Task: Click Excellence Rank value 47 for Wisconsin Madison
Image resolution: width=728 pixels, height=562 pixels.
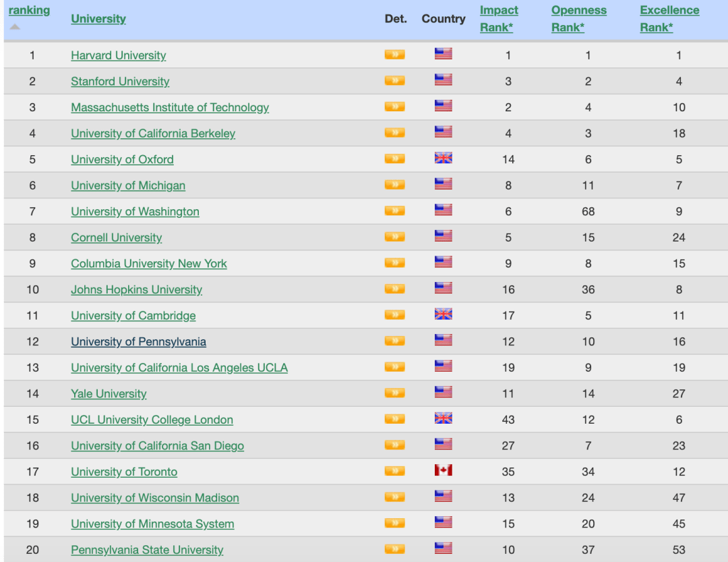Action: click(x=679, y=498)
